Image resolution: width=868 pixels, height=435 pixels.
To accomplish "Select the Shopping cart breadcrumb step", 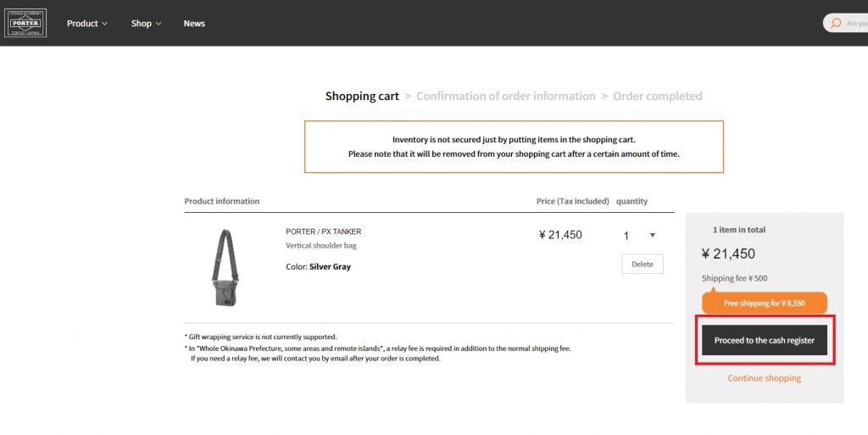I will (x=362, y=97).
